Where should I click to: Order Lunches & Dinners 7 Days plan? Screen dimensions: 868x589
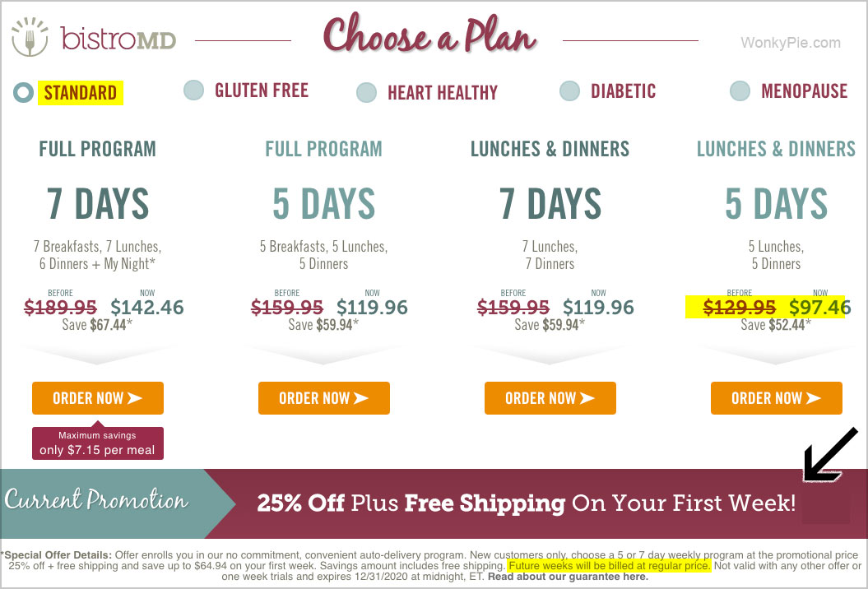[x=550, y=398]
